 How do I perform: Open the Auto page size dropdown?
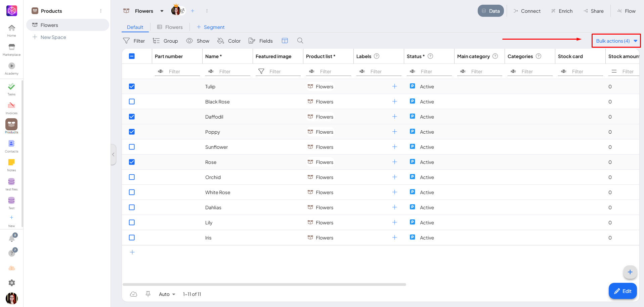(167, 294)
